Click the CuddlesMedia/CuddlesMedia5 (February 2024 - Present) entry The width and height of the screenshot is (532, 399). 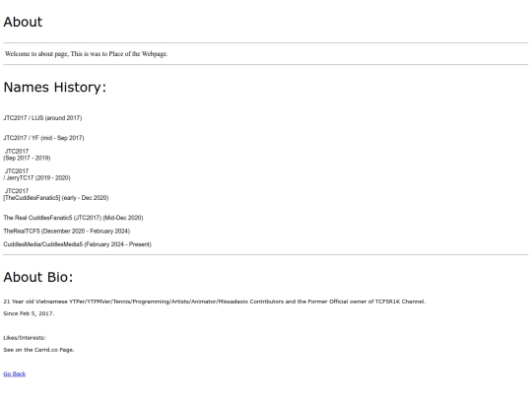tap(78, 244)
